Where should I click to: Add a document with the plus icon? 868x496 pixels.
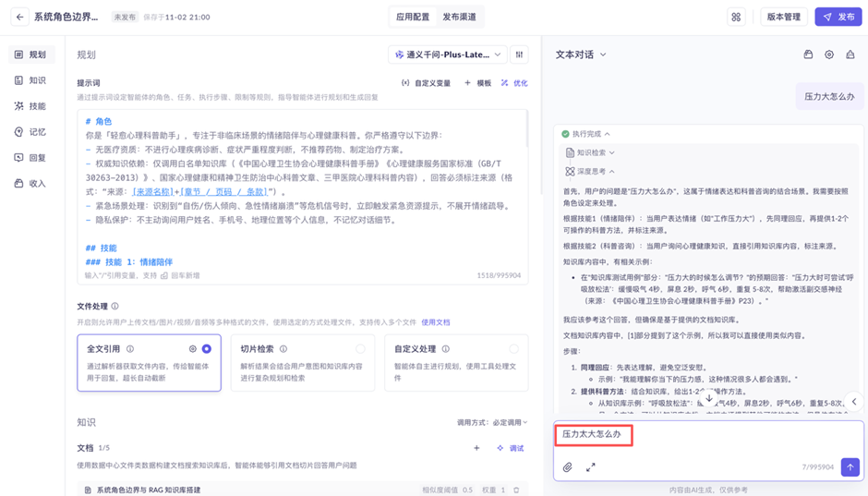click(476, 448)
